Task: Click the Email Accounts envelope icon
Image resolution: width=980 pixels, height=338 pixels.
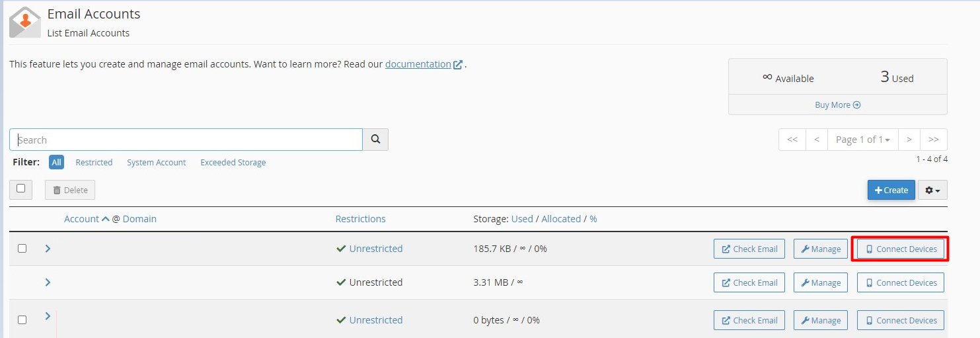Action: 25,22
